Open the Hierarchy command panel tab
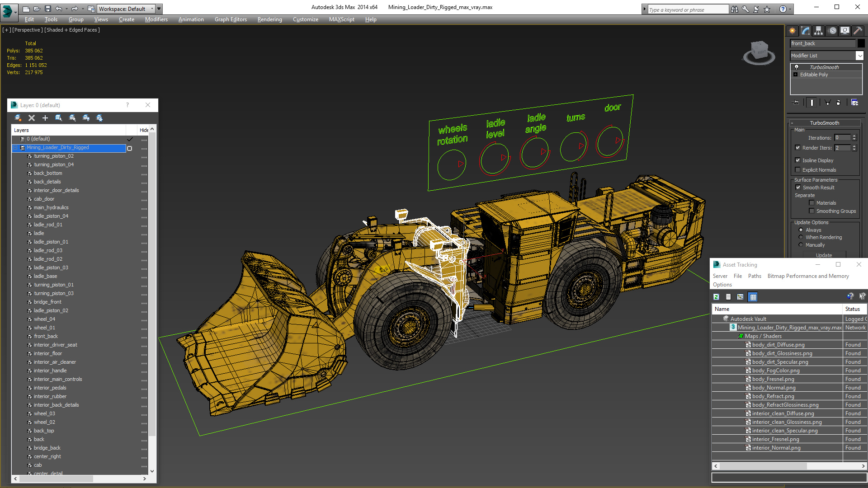Image resolution: width=868 pixels, height=488 pixels. pyautogui.click(x=818, y=31)
